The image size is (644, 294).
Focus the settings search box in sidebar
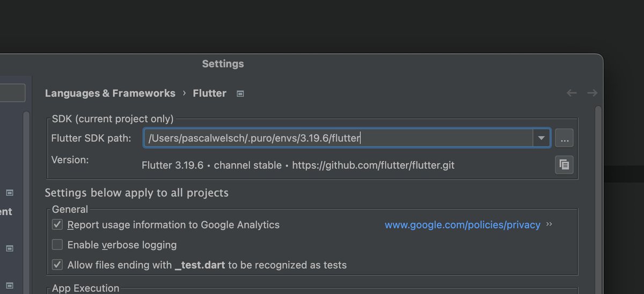point(12,93)
